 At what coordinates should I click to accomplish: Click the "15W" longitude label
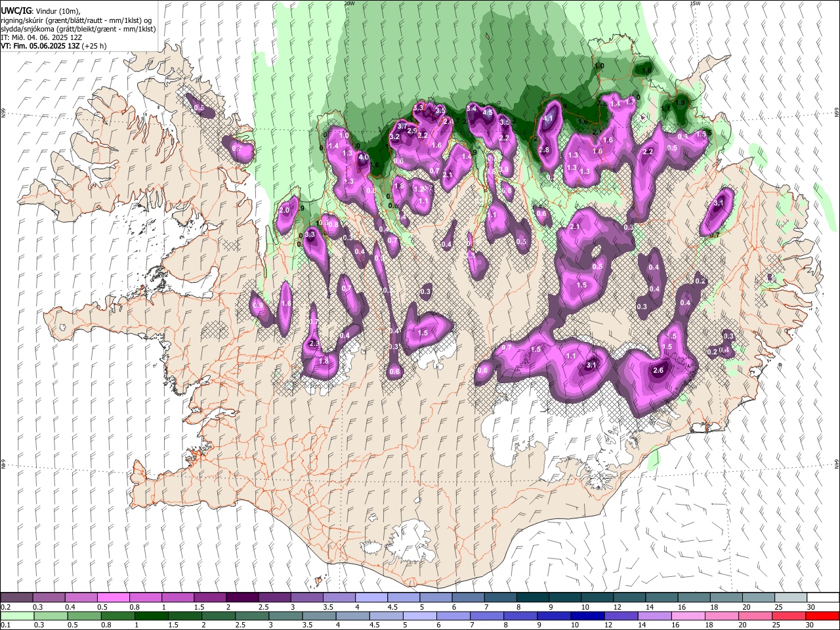pyautogui.click(x=695, y=3)
